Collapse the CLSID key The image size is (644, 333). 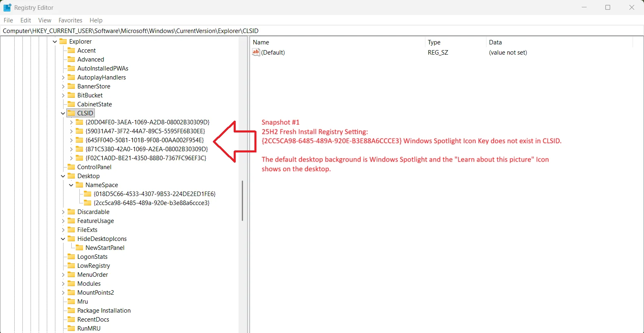click(63, 113)
